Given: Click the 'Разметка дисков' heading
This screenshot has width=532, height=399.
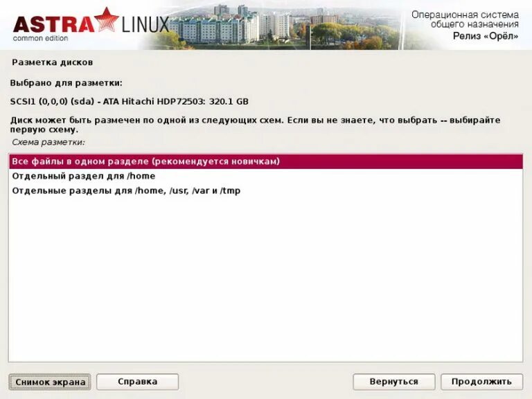Looking at the screenshot, I should pos(52,62).
